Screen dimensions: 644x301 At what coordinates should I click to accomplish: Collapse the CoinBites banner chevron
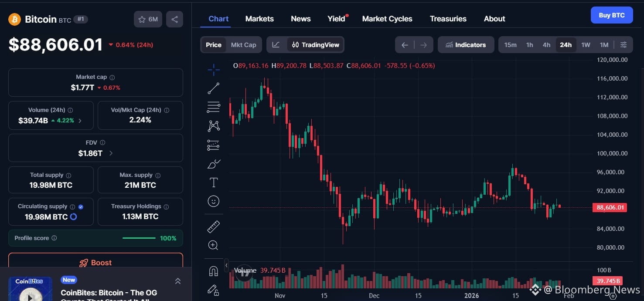[x=178, y=281]
